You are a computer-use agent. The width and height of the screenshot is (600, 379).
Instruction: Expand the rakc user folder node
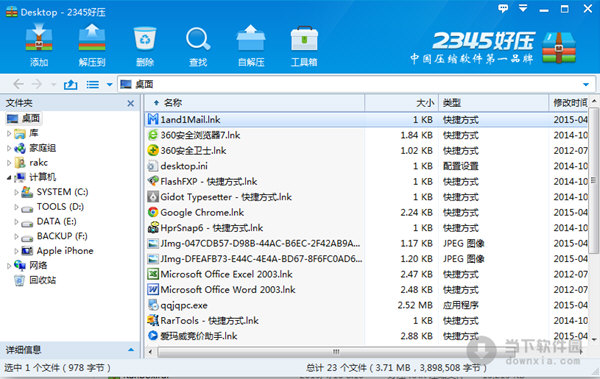[x=9, y=163]
